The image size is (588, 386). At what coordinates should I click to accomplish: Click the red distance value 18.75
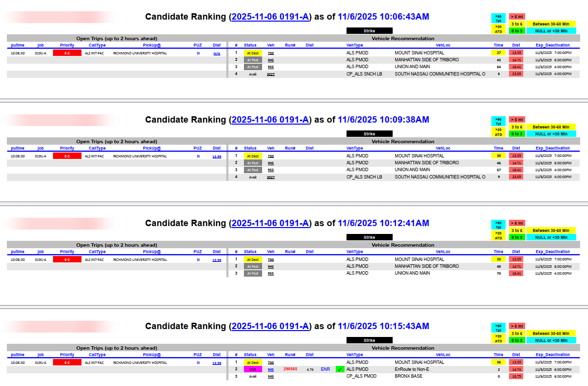(x=516, y=376)
